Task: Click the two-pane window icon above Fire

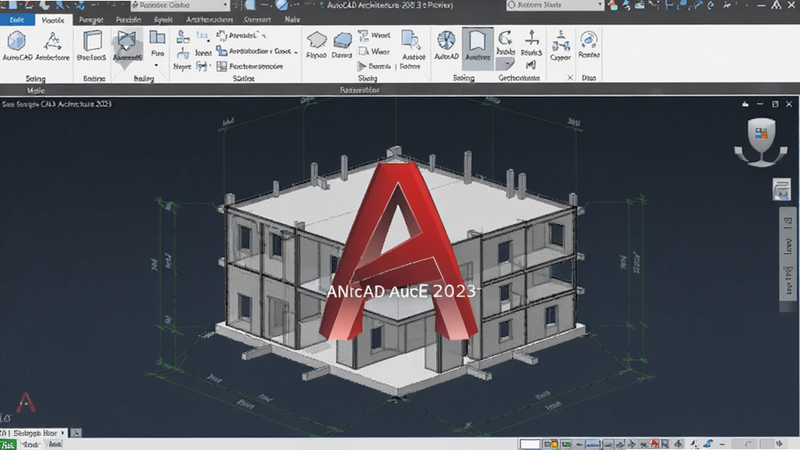Action: [157, 37]
